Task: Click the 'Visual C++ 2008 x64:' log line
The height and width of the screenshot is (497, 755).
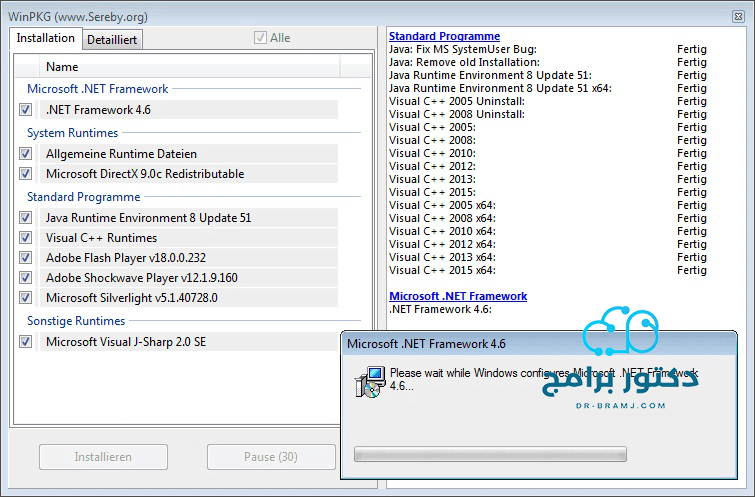Action: click(442, 218)
